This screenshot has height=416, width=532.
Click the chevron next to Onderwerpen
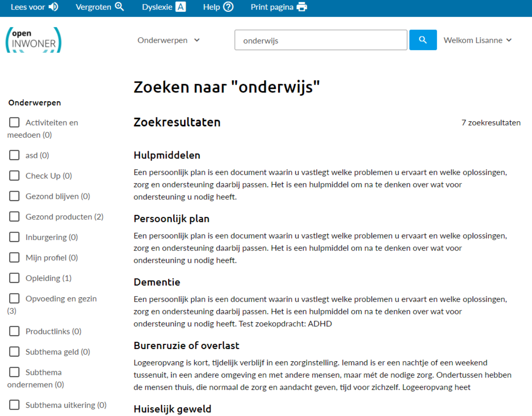(x=197, y=40)
